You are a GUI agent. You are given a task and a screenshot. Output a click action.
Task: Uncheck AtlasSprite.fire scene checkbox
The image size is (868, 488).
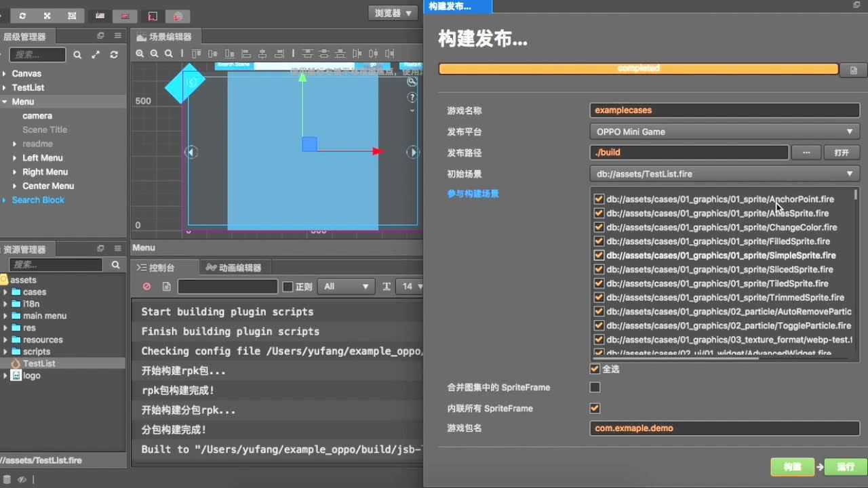point(599,213)
